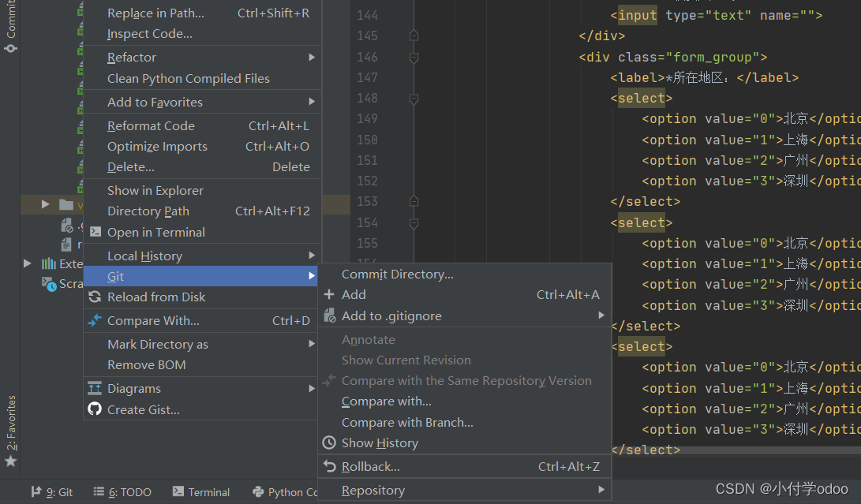
Task: Collapse the select block at line 148
Action: click(x=414, y=99)
